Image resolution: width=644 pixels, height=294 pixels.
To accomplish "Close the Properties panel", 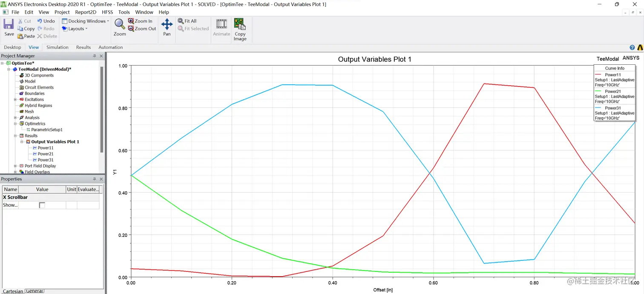I will [x=101, y=179].
